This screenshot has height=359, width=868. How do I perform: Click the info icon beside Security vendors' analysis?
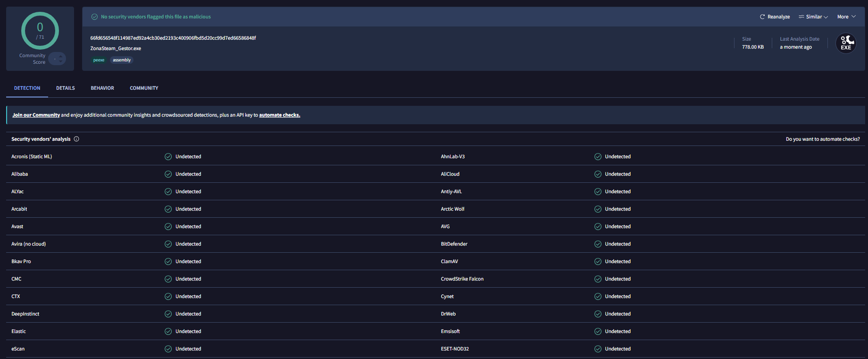pyautogui.click(x=76, y=139)
